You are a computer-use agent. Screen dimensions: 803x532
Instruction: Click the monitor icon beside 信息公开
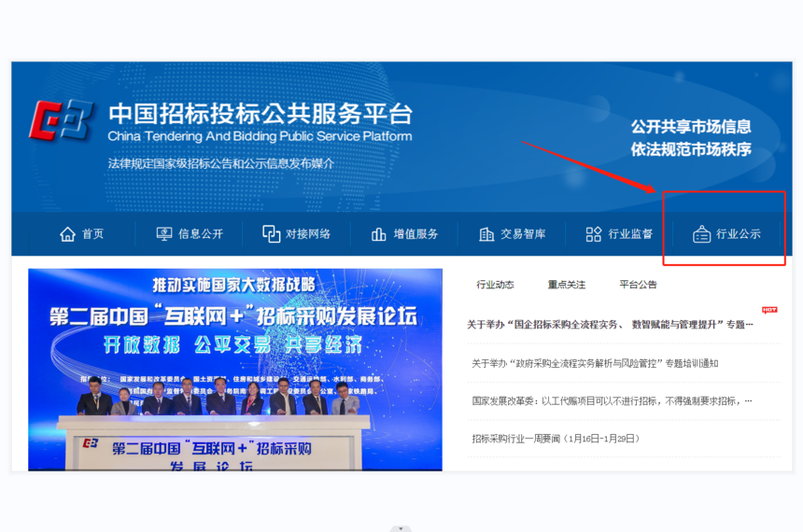point(164,234)
